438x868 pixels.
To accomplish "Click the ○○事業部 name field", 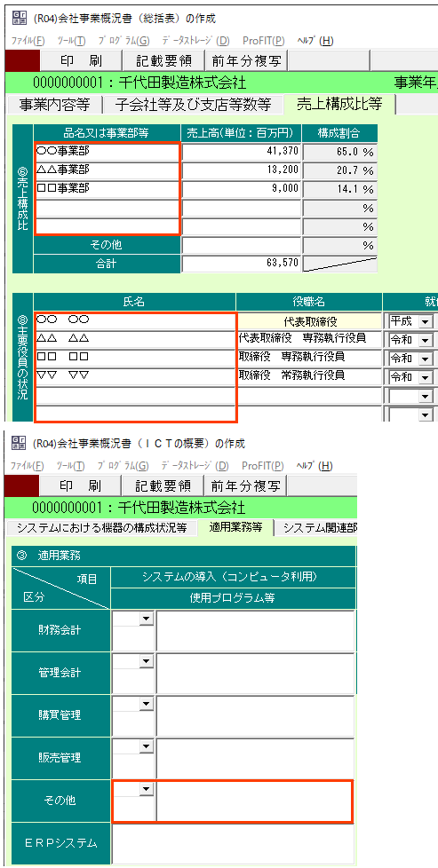I will tap(107, 151).
